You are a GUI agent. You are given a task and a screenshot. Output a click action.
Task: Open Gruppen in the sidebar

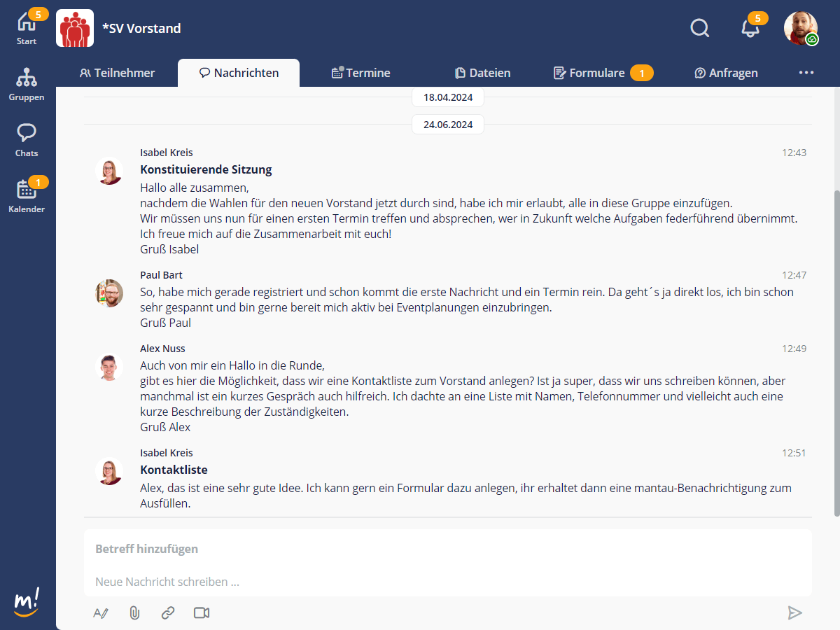[x=27, y=84]
